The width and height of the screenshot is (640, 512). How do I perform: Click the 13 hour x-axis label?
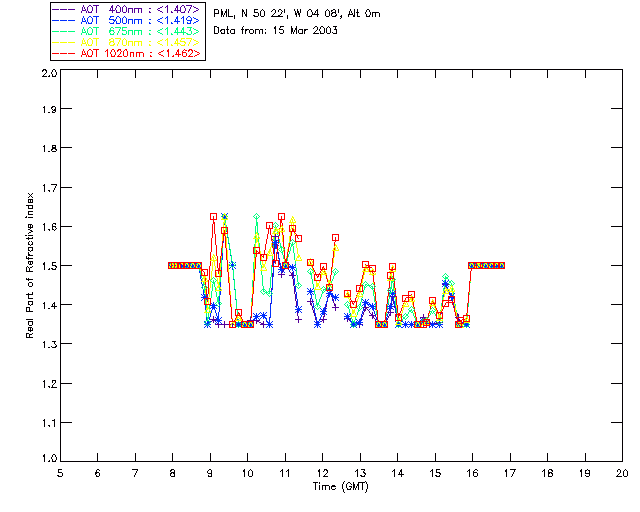click(x=360, y=473)
